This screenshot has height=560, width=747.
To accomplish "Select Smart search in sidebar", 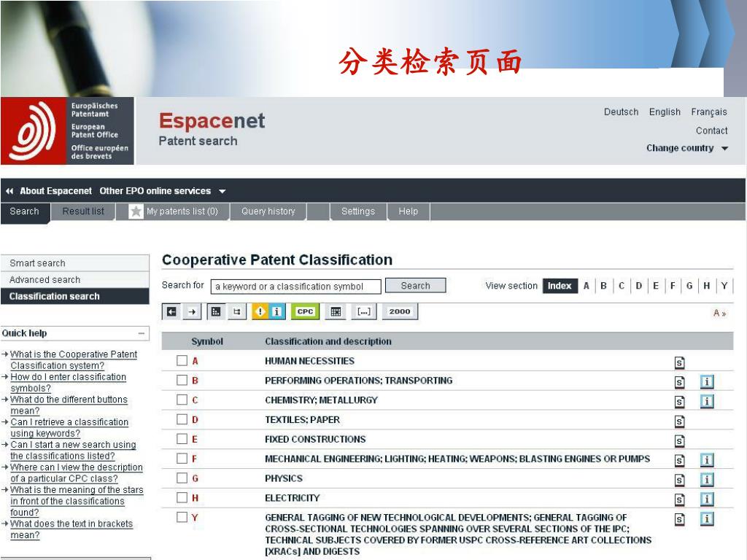I will tap(75, 263).
